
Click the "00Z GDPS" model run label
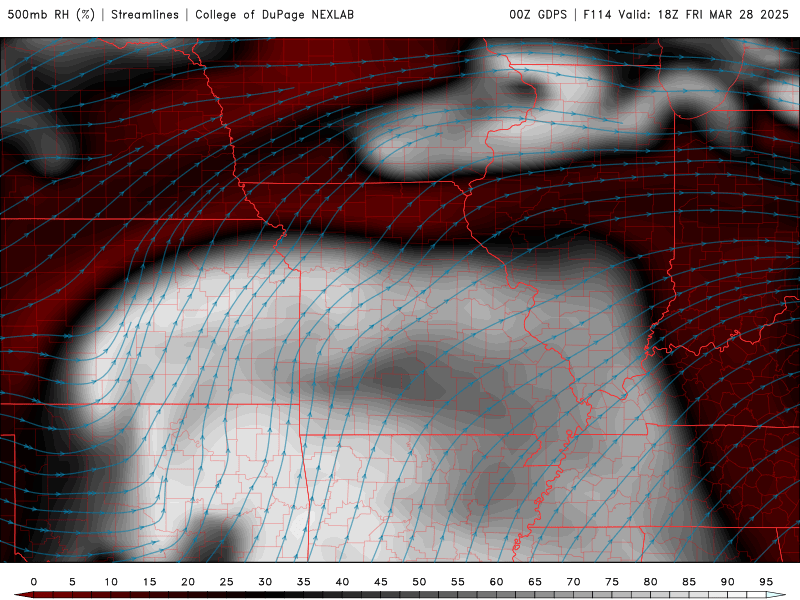pyautogui.click(x=538, y=15)
